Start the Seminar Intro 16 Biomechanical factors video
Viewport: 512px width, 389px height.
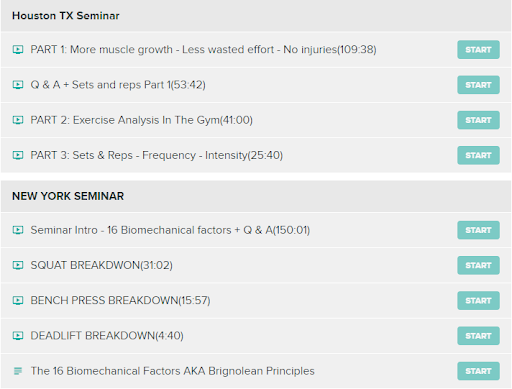(478, 230)
